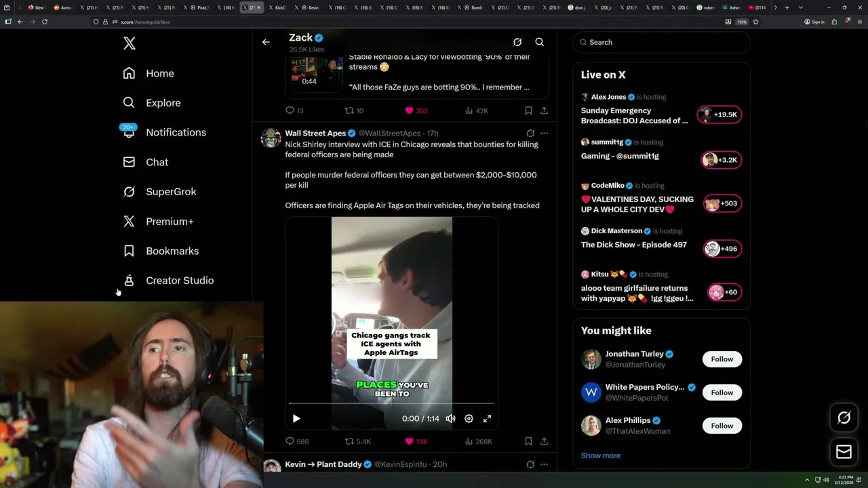Click the +3.2K listeners badge

(x=722, y=160)
